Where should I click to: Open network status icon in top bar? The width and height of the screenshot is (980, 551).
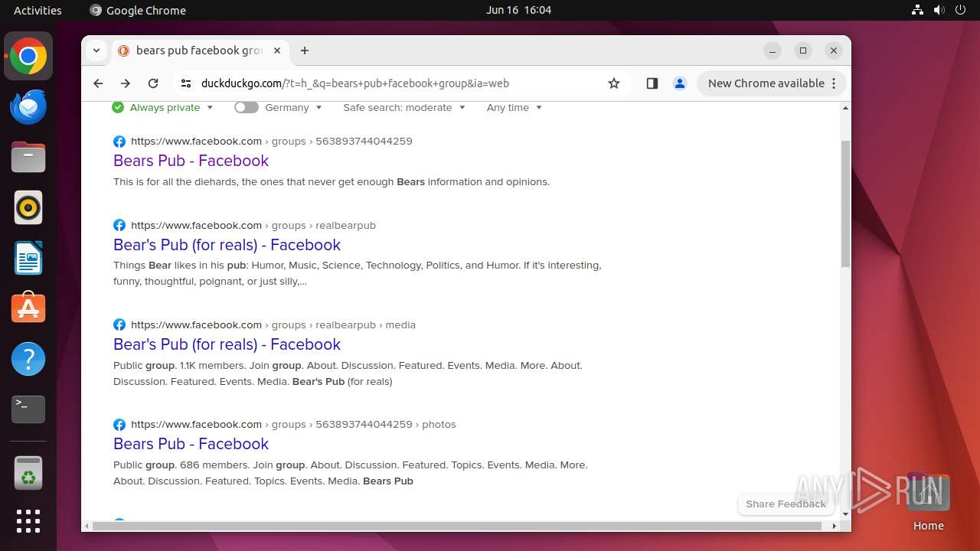tap(918, 10)
